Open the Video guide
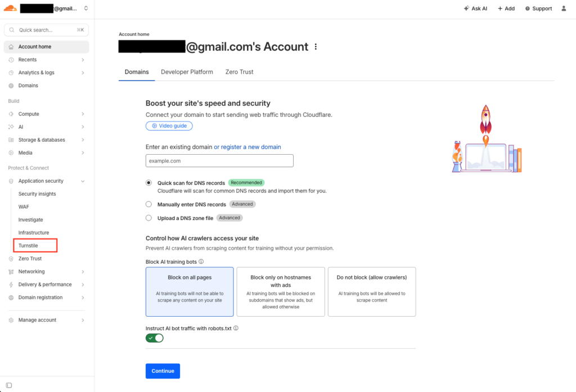Screen dimensions: 576x392 point(169,125)
